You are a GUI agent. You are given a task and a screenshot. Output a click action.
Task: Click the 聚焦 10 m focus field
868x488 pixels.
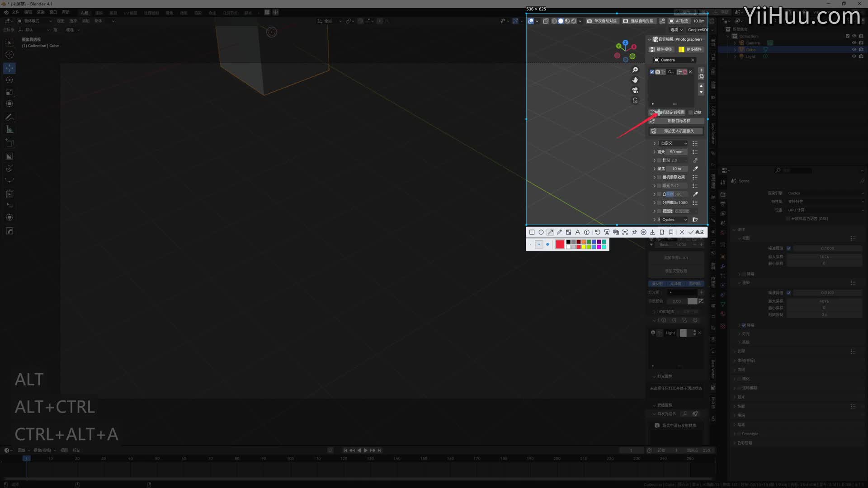[x=676, y=169]
